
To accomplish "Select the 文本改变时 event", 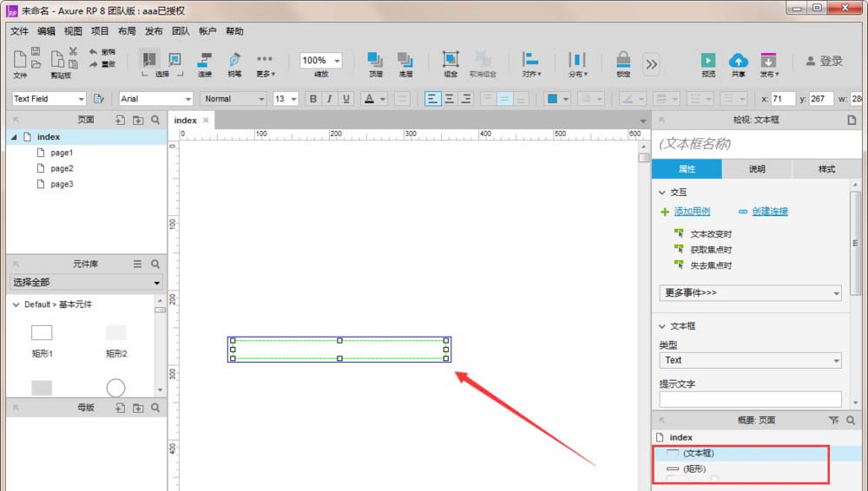I will point(711,234).
